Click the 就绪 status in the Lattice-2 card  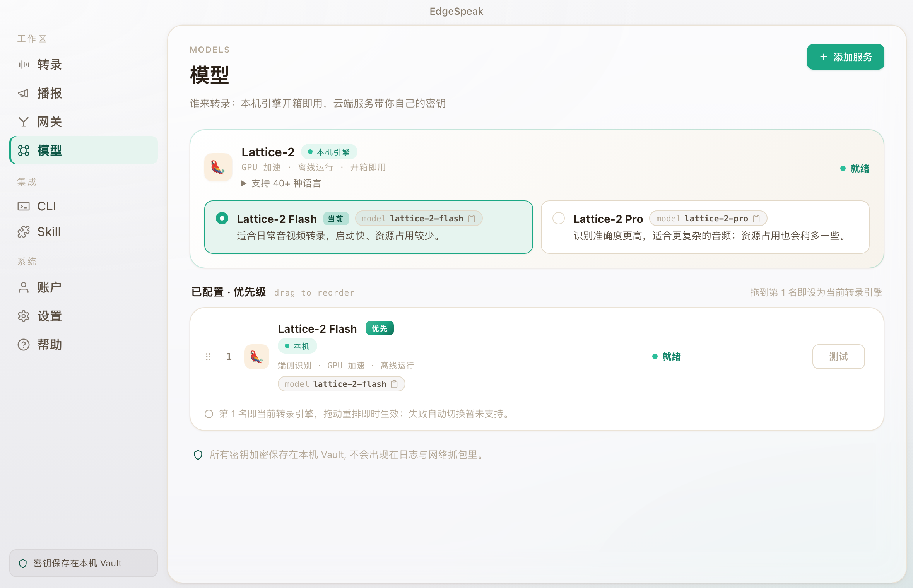855,169
